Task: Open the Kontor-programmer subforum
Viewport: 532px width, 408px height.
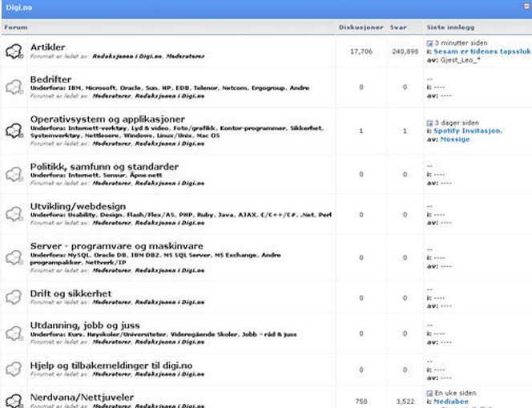Action: (252, 128)
